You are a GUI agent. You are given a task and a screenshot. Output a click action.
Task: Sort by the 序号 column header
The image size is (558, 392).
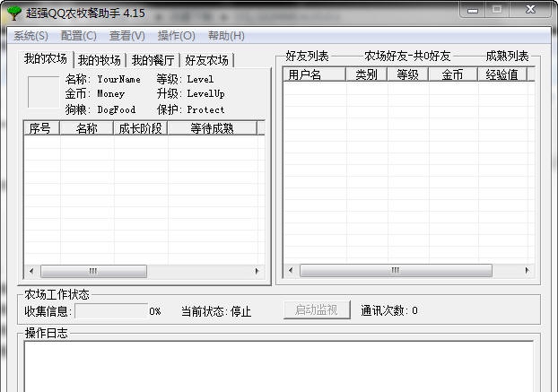point(41,128)
